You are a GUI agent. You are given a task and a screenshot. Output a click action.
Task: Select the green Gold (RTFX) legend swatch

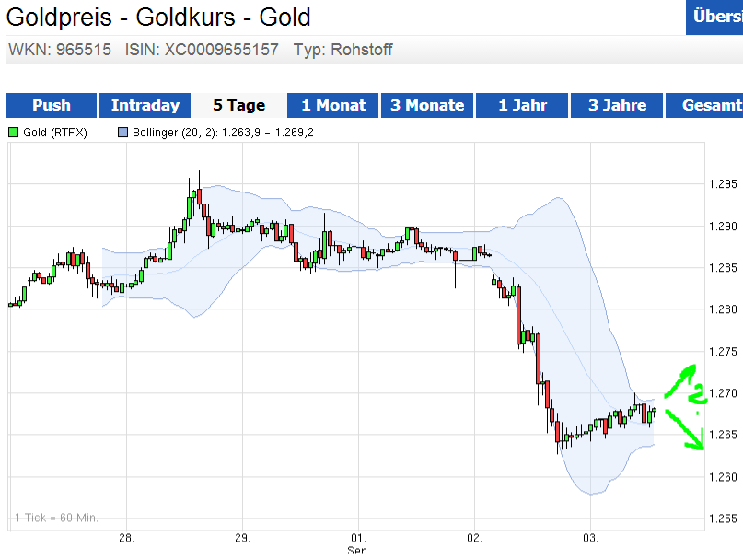[x=13, y=134]
